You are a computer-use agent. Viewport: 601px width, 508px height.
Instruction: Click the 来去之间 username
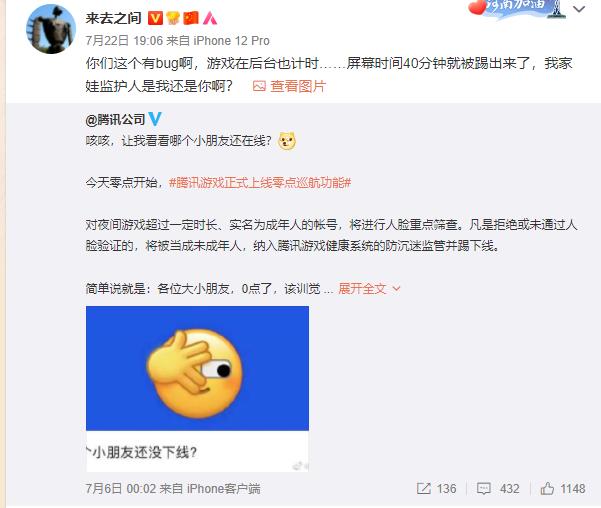pos(113,18)
